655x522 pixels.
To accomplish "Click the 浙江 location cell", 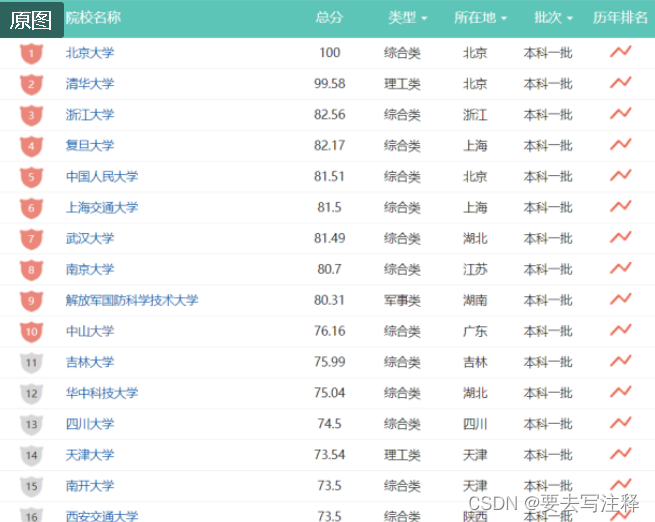I will point(475,115).
